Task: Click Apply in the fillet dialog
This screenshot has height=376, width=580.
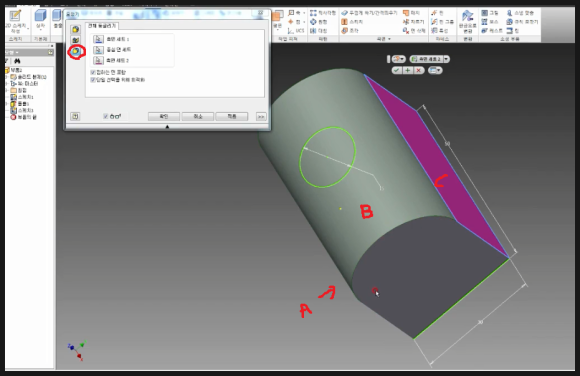Action: point(232,117)
